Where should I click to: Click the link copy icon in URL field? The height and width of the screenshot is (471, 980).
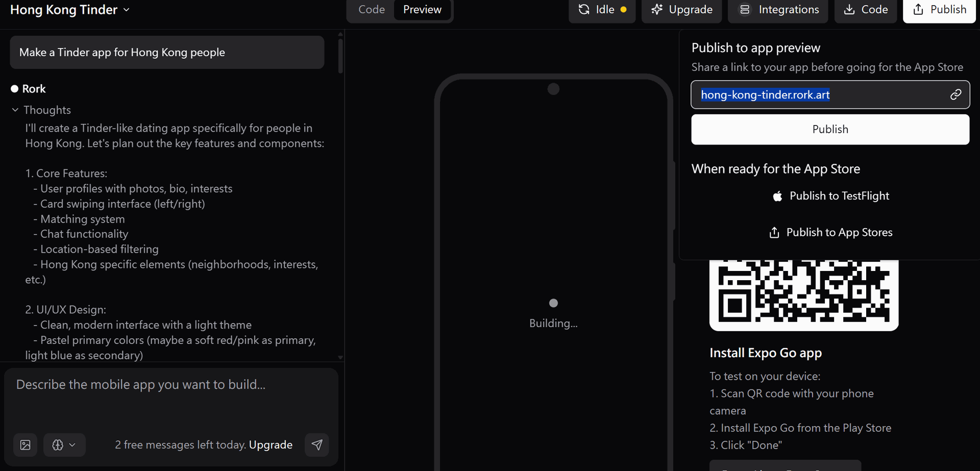pos(955,94)
